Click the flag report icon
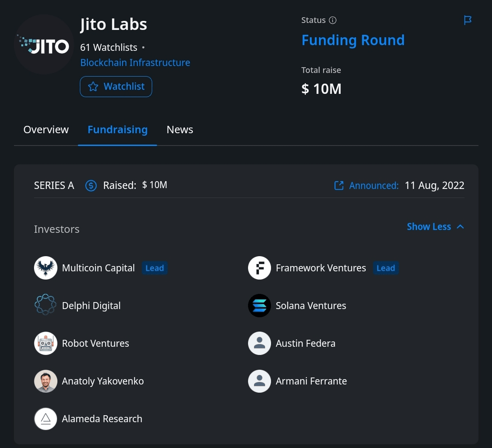Image resolution: width=492 pixels, height=448 pixels. 467,20
